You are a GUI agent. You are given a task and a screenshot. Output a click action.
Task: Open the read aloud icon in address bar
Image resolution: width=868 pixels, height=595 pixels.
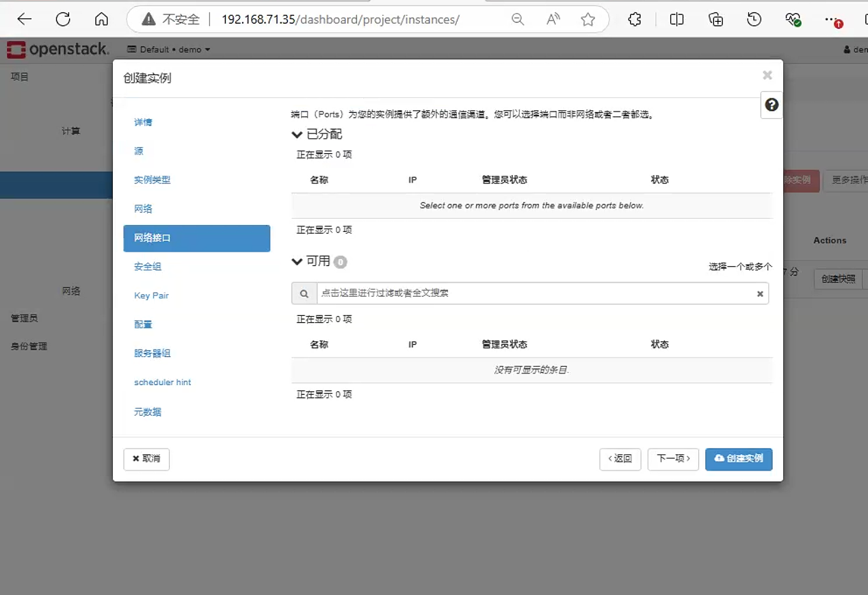pyautogui.click(x=553, y=20)
